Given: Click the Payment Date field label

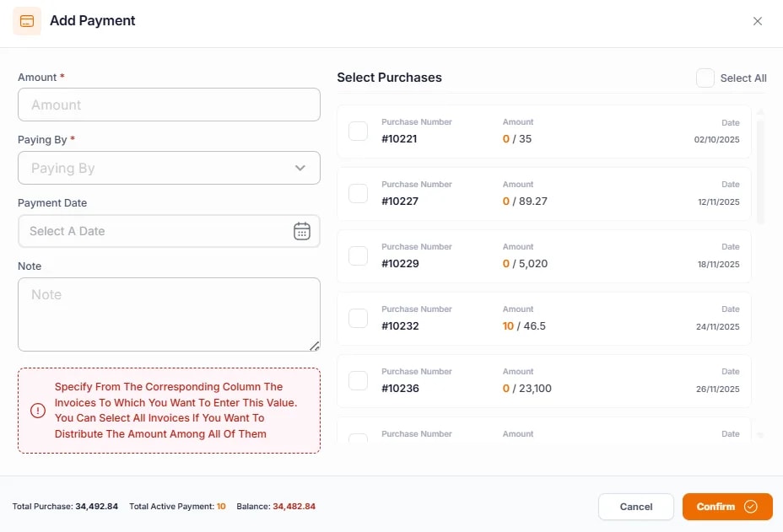Looking at the screenshot, I should click(x=52, y=203).
